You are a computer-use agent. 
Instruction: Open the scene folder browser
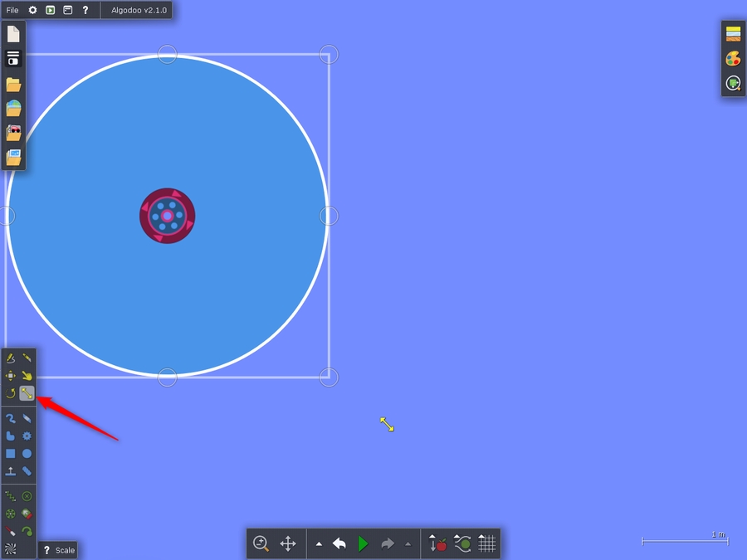tap(13, 85)
